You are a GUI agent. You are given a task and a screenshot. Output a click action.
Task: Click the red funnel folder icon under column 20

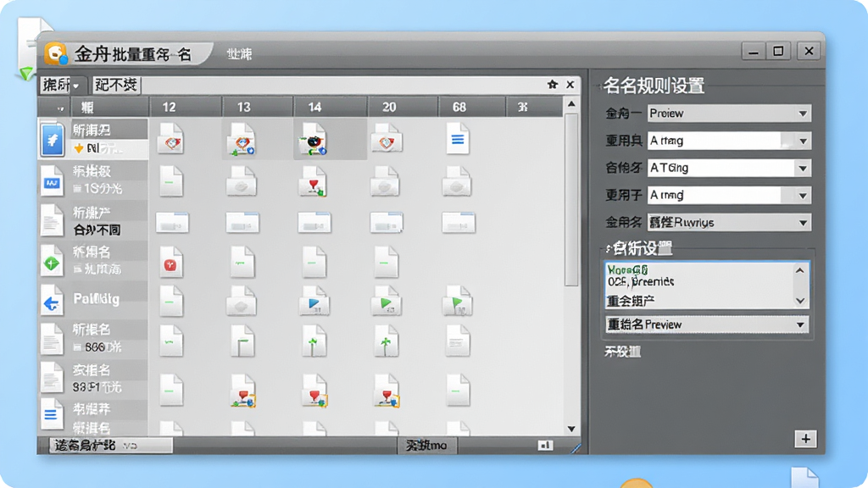coord(387,391)
